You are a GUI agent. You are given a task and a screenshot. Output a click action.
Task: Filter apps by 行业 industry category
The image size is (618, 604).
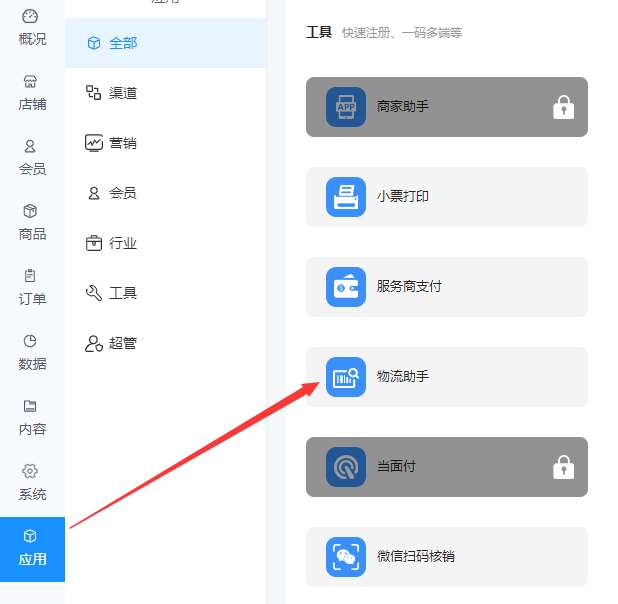(166, 243)
